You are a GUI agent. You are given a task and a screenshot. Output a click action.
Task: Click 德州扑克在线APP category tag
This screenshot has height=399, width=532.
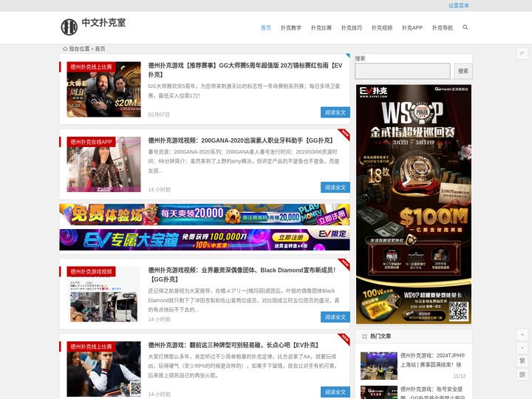91,142
